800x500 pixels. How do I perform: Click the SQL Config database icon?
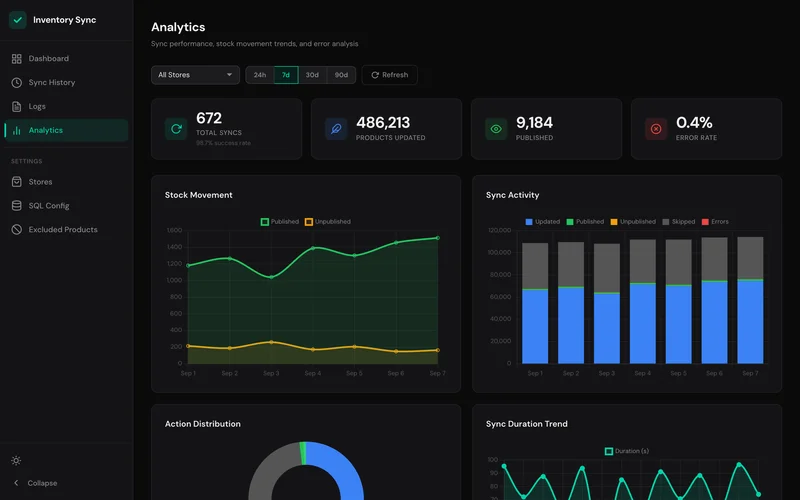(x=16, y=206)
